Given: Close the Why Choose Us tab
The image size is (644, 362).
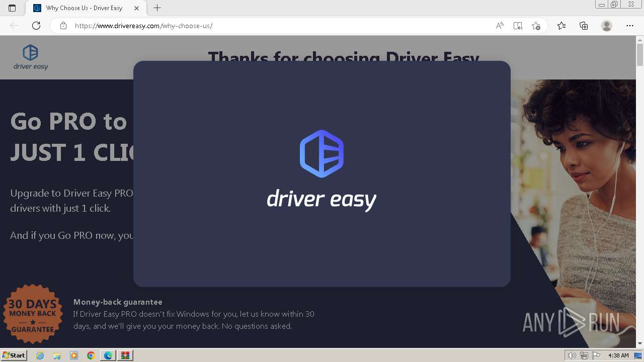Looking at the screenshot, I should [x=137, y=8].
